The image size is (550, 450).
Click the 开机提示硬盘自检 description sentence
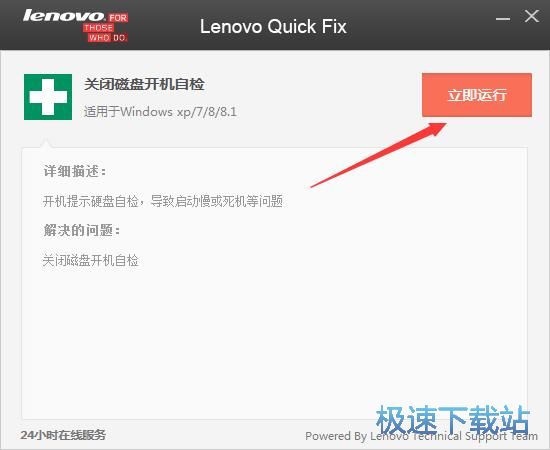click(163, 201)
